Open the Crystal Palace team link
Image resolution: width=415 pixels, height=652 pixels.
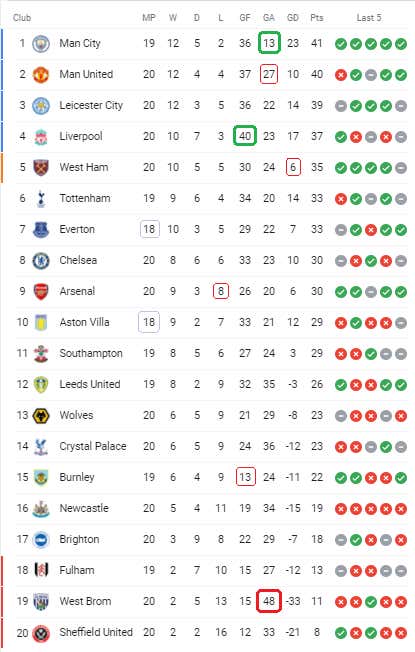[x=93, y=446]
